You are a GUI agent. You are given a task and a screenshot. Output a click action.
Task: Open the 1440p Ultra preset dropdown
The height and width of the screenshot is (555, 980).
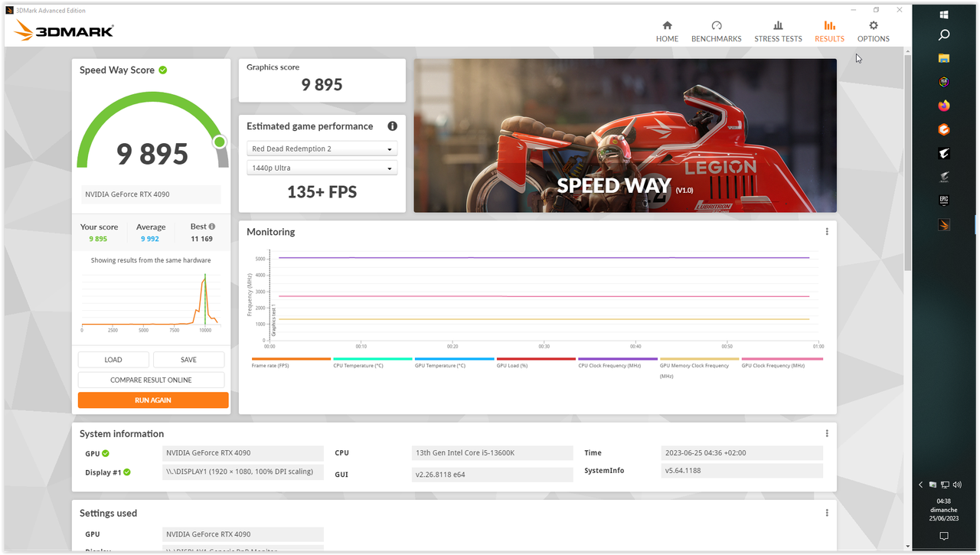(x=322, y=168)
